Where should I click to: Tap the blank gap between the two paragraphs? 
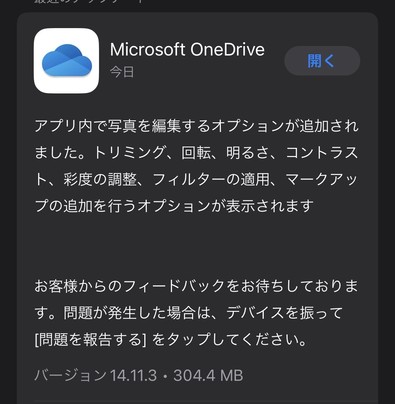(197, 246)
